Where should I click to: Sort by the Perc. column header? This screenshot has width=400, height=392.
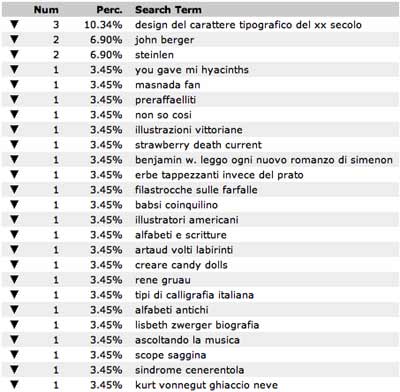pyautogui.click(x=109, y=10)
